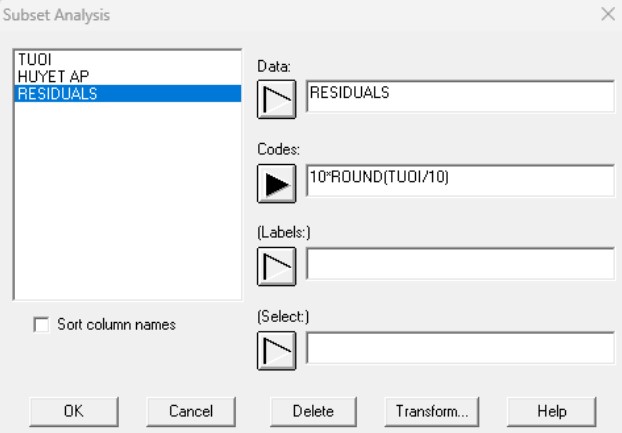Open Help for Subset Analysis
622x433 pixels.
[x=551, y=410]
